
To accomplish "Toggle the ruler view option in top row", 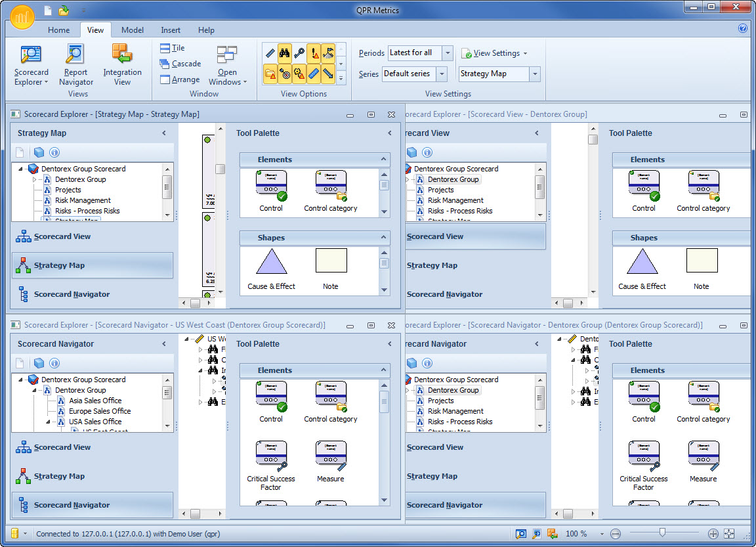I will tap(270, 53).
